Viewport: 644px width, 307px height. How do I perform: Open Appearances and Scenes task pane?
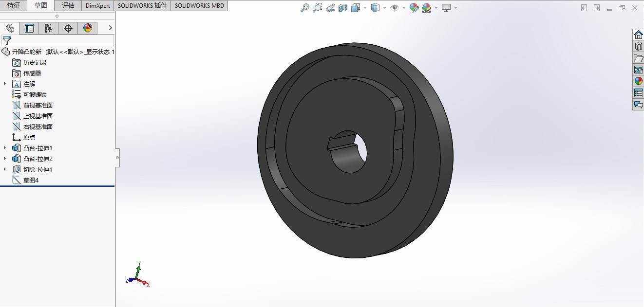(x=638, y=81)
